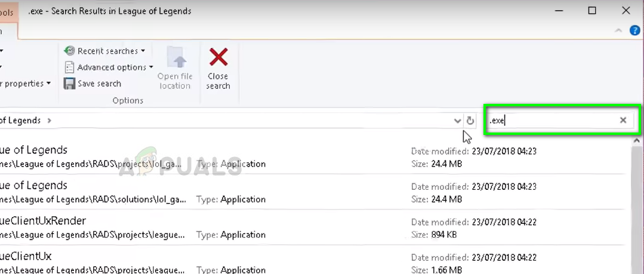Viewport: 644px width, 274px height.
Task: Clear the .exe search box text
Action: coord(623,121)
